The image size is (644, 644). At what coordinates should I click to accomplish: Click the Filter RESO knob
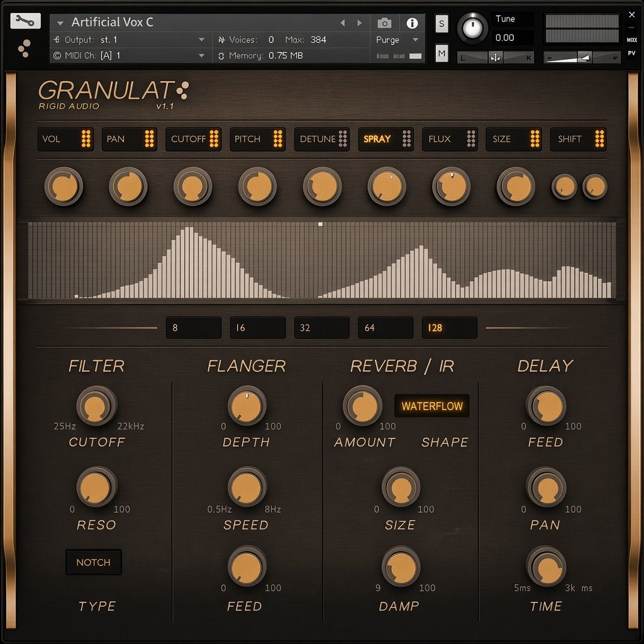tap(96, 487)
